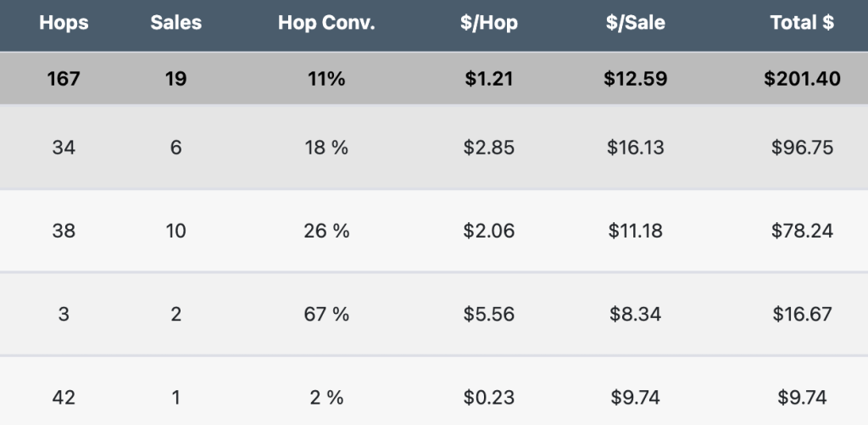The width and height of the screenshot is (868, 425).
Task: Click the $96.75 total cell
Action: (802, 148)
